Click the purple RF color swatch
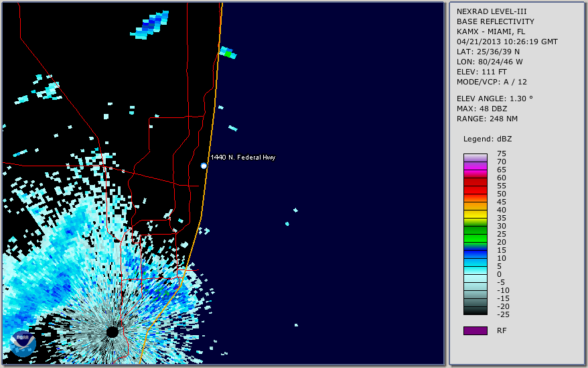Screen dimensions: 588x368 point(475,330)
